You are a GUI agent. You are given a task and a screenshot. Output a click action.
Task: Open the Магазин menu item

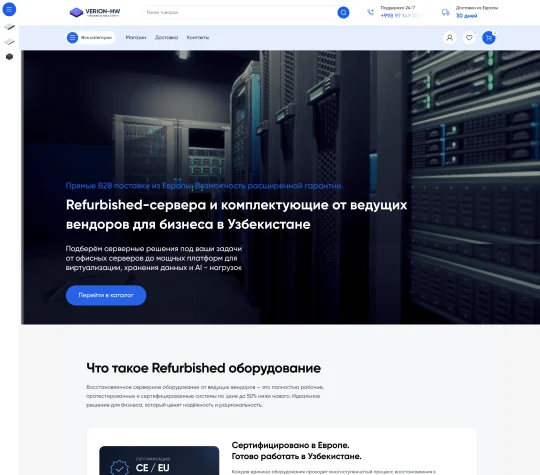[136, 38]
